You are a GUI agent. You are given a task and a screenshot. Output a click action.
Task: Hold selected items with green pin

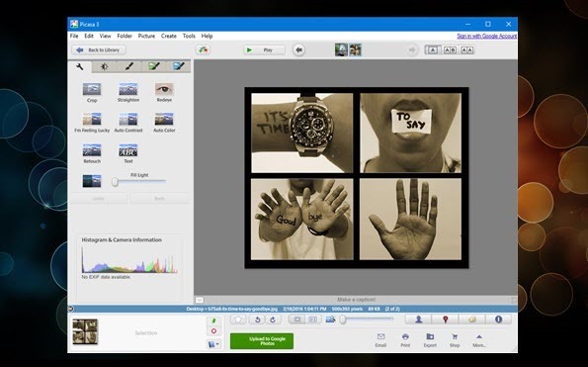click(x=213, y=321)
